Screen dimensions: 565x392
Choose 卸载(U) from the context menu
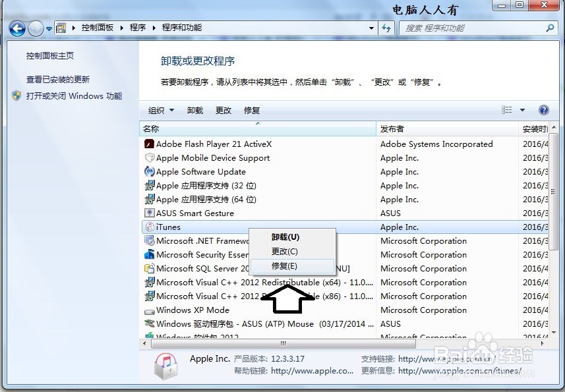click(x=292, y=237)
